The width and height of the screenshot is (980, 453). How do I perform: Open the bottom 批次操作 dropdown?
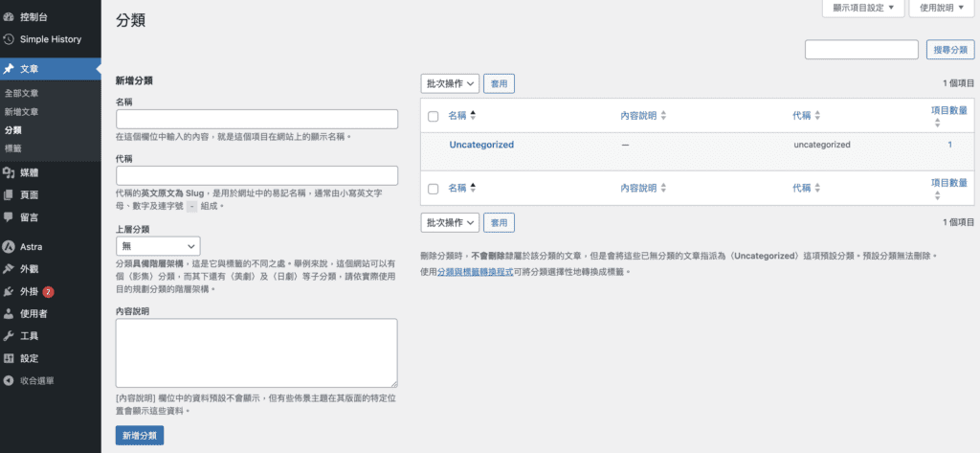450,222
